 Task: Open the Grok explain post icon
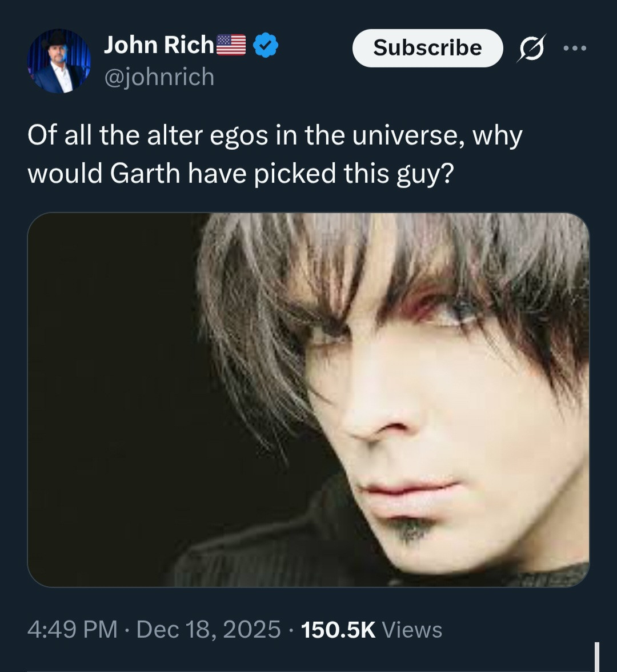click(531, 48)
